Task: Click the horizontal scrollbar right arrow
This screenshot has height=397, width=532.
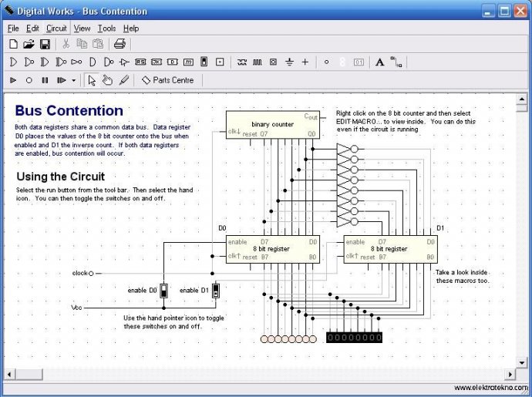Action: point(510,375)
